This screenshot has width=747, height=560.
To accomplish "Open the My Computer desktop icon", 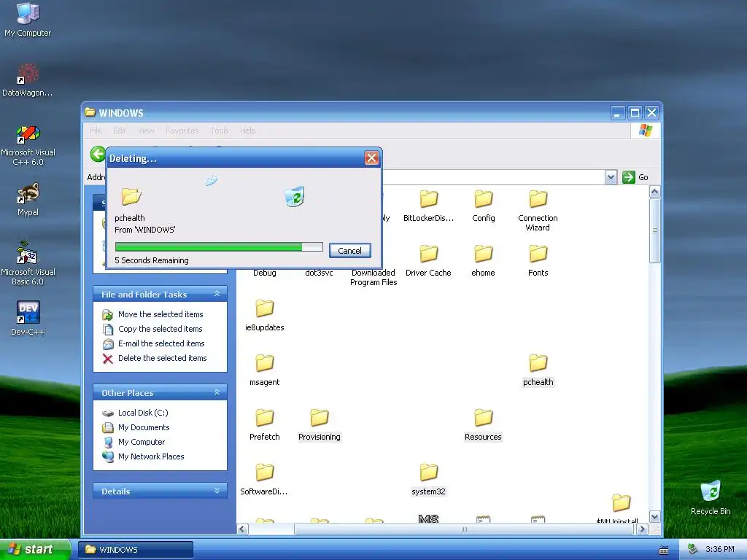I will click(x=28, y=20).
